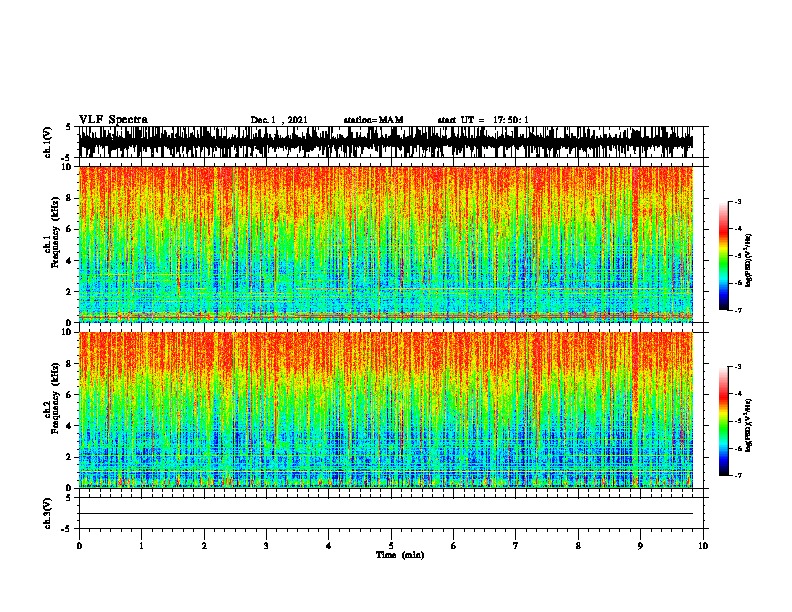Screen dimensions: 792x612
Task: Select time axis tick label "1"
Action: tap(141, 546)
